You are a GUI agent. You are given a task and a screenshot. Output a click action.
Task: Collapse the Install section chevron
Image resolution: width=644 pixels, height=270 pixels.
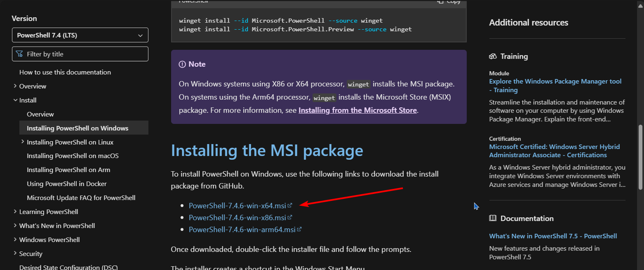pos(15,100)
